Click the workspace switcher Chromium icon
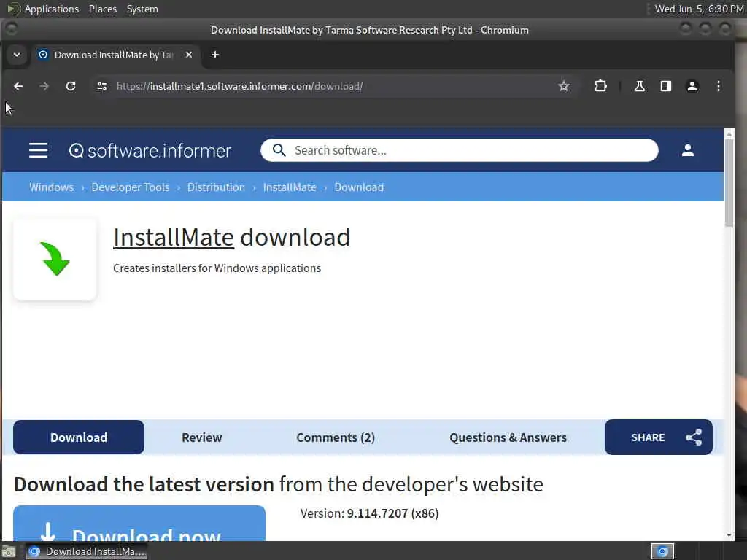 coord(662,551)
